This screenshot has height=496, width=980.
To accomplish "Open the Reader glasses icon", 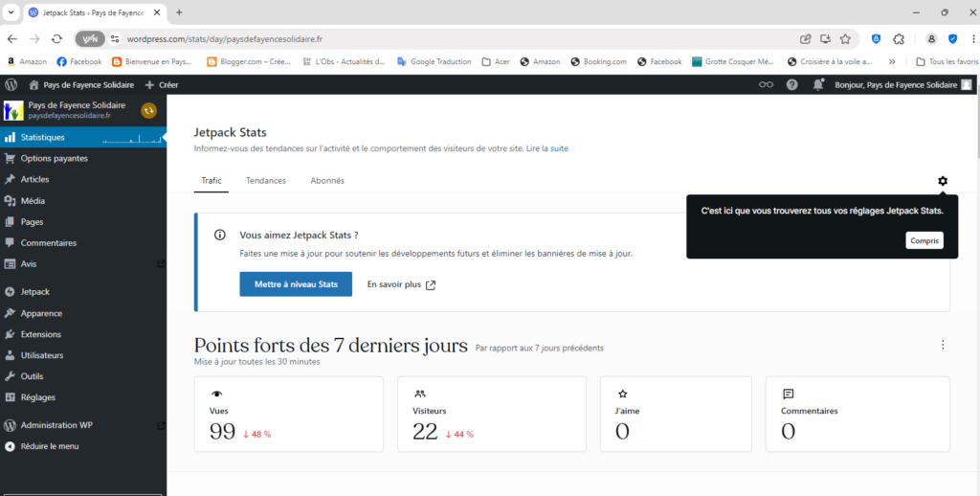I will [x=766, y=84].
